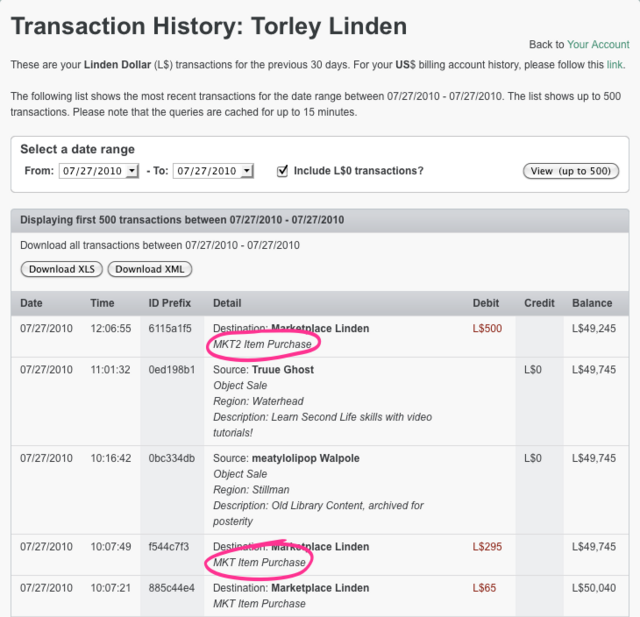Viewport: 640px width, 617px height.
Task: Click the L$295 debit amount
Action: (487, 547)
